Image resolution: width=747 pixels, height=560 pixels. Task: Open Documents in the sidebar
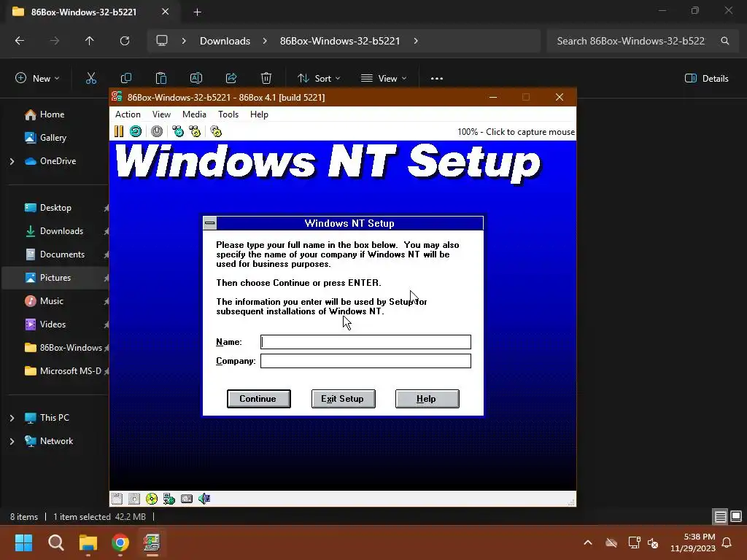pyautogui.click(x=62, y=254)
